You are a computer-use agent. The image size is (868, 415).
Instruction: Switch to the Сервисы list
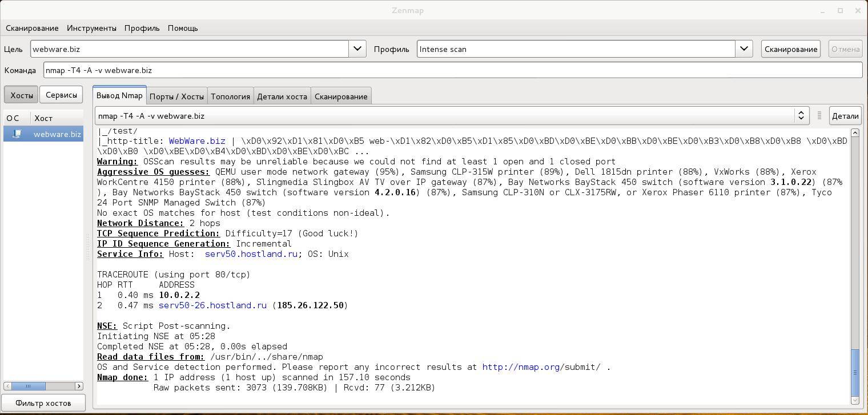pyautogui.click(x=61, y=95)
